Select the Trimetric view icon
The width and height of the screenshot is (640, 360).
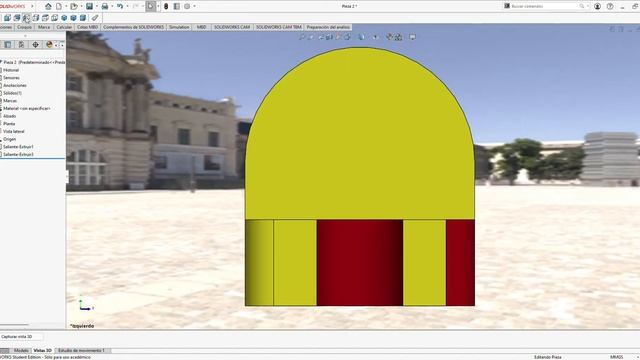point(73,18)
